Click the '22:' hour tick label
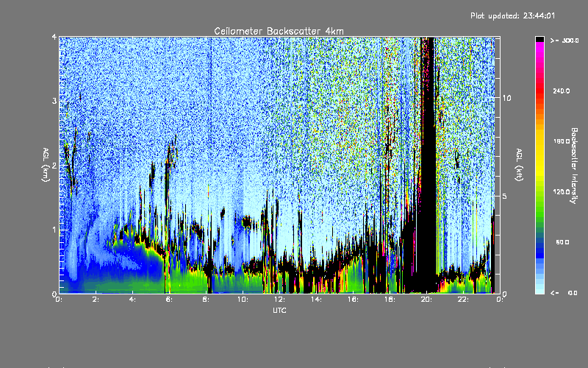 coord(463,300)
